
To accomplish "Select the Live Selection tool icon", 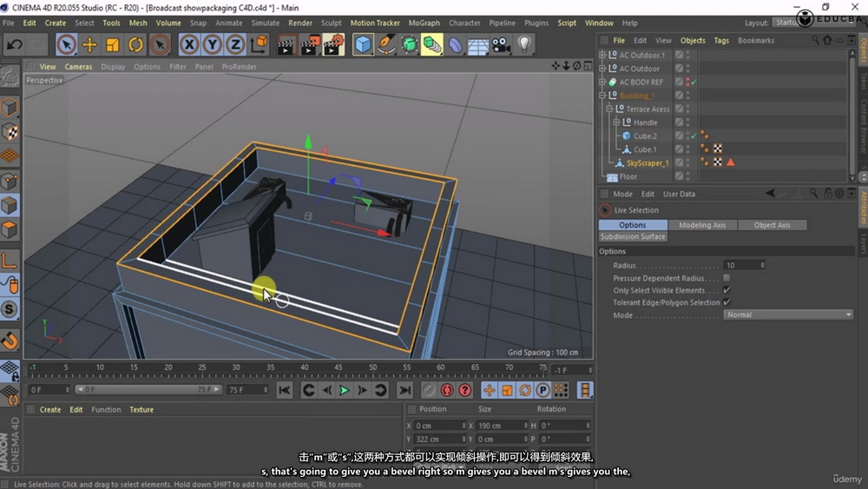I will pos(67,44).
